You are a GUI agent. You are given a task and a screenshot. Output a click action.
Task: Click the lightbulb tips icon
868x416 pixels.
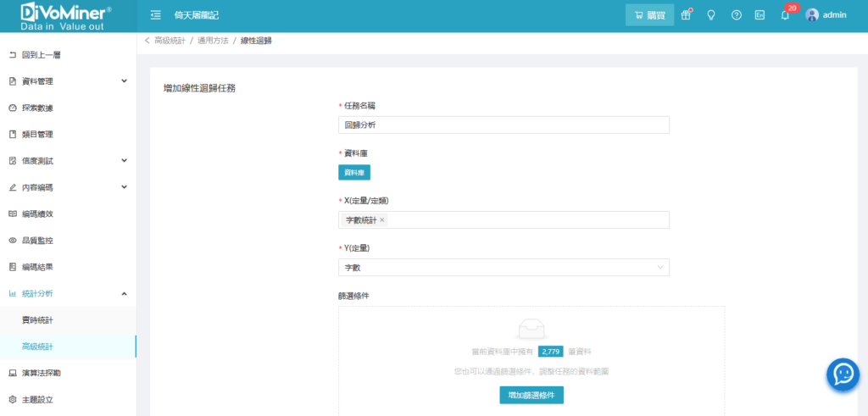click(x=711, y=15)
